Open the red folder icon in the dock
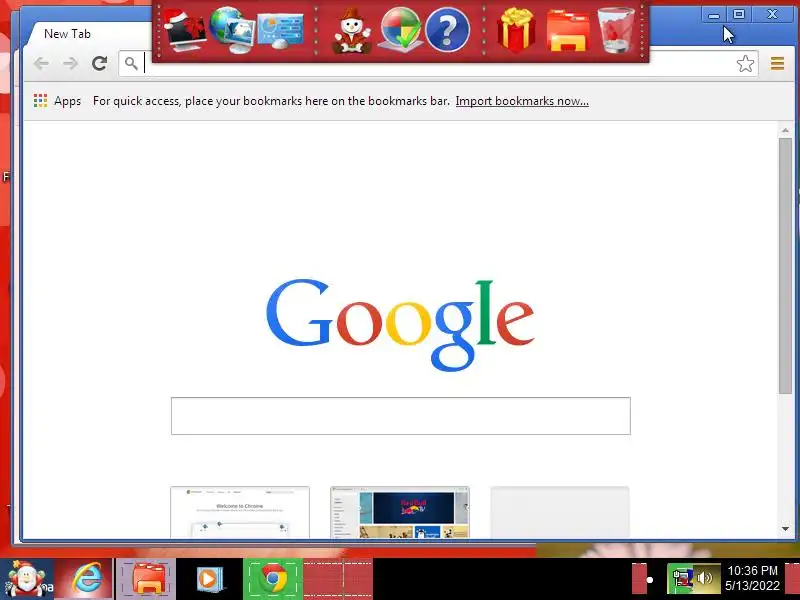The image size is (800, 600). point(568,32)
